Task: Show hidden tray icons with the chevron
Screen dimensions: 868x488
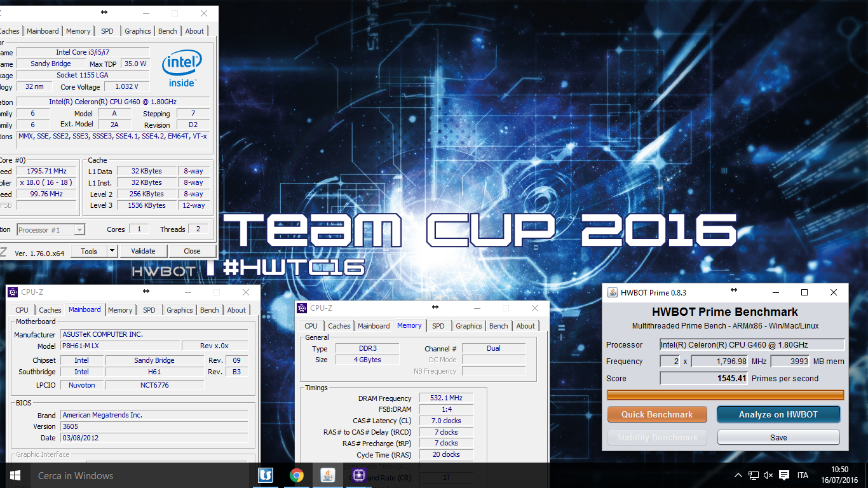Action: point(738,475)
